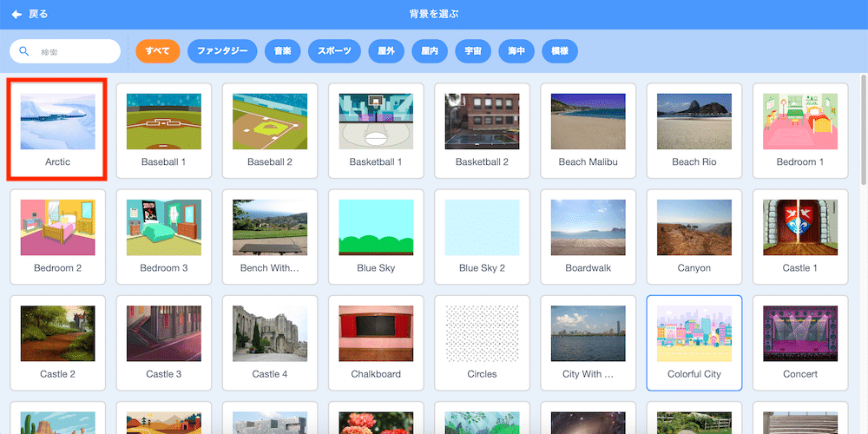Filter by 海中 category
This screenshot has height=434, width=868.
coord(516,51)
